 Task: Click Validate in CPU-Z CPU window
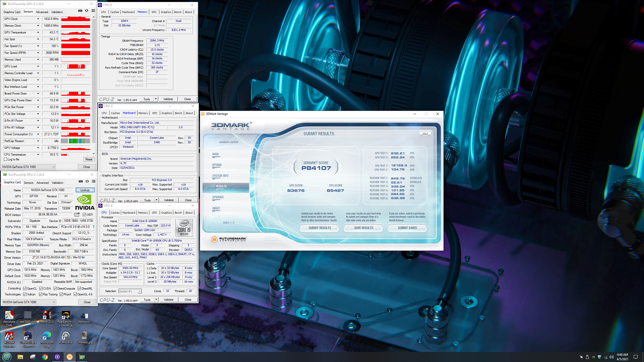pos(169,300)
